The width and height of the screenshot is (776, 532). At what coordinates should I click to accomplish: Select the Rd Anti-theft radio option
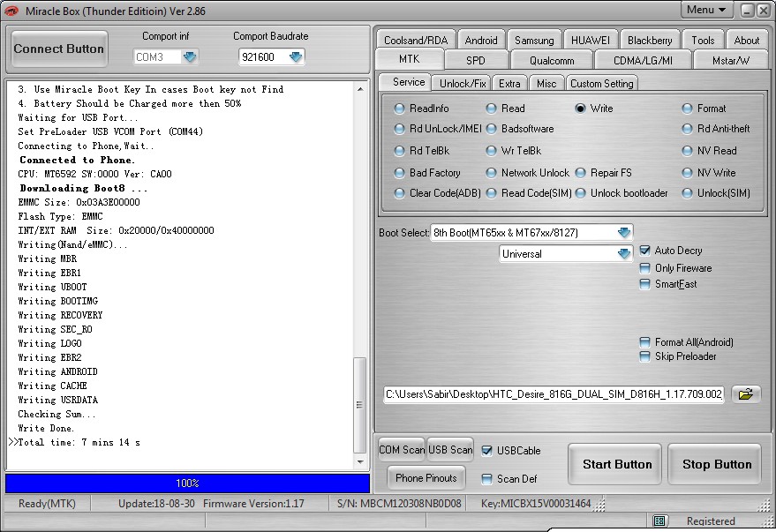coord(687,129)
